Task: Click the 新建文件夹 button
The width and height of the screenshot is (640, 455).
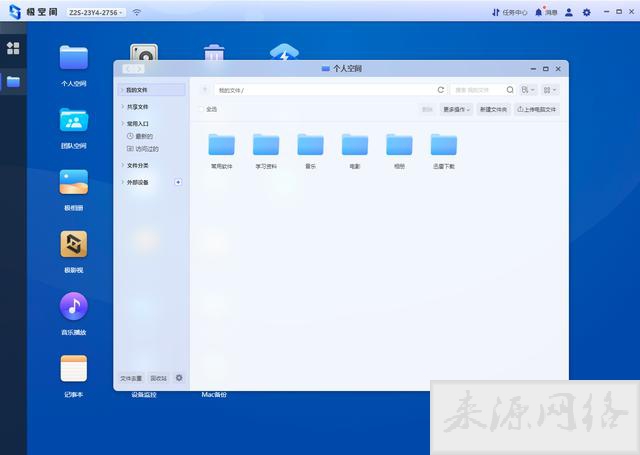Action: coord(493,109)
